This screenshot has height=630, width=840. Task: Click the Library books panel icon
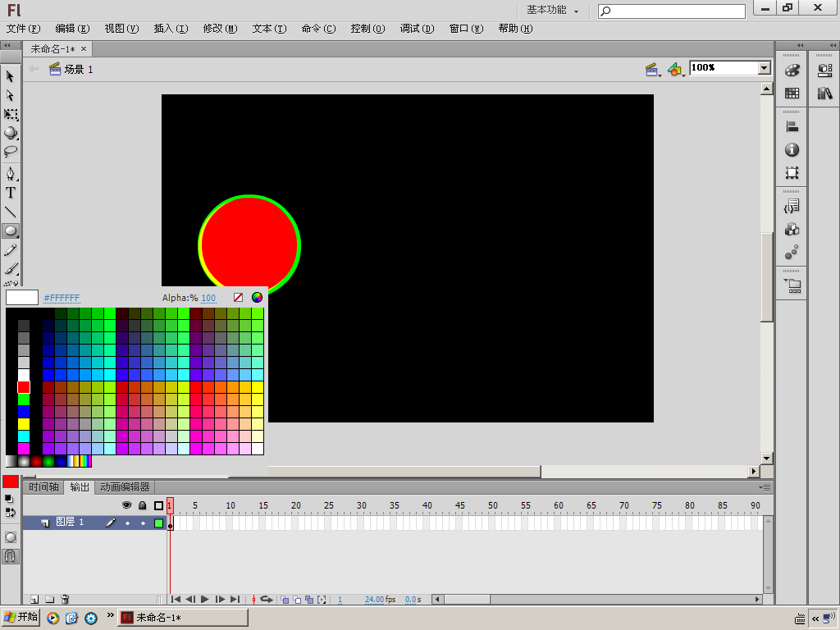coord(824,94)
